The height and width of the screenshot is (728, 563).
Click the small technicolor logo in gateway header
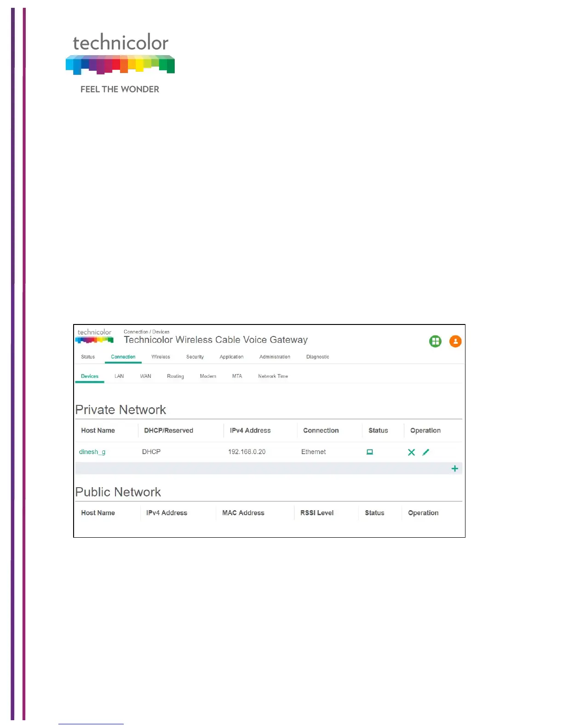94,336
